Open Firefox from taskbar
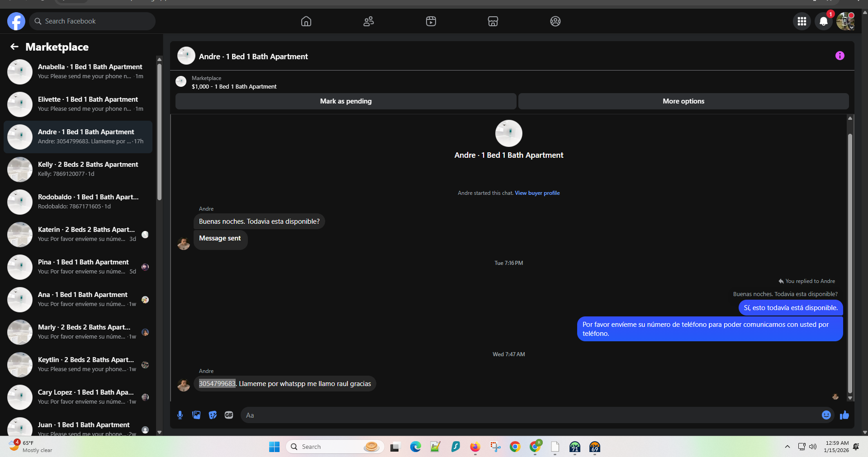 pyautogui.click(x=475, y=447)
